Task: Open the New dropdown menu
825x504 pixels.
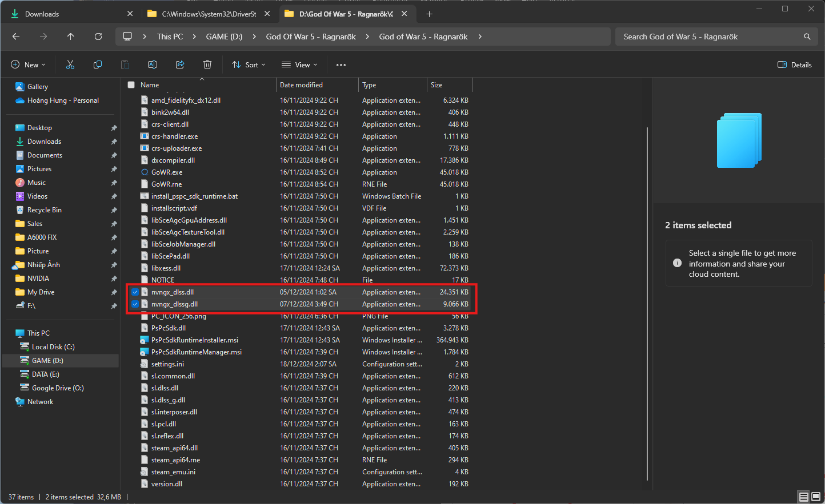Action: (28, 64)
